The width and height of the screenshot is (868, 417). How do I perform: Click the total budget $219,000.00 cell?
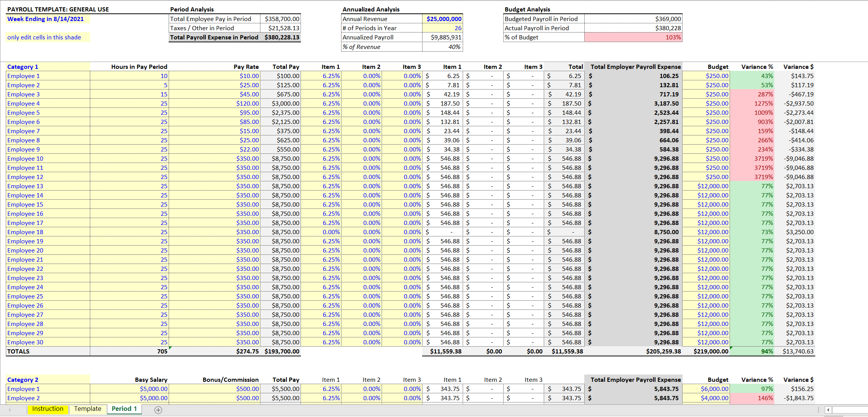point(706,351)
